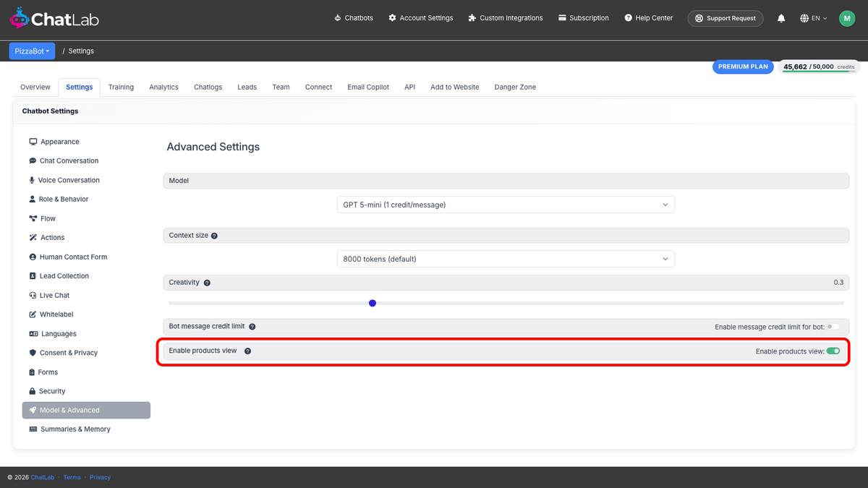Click the Live Chat headset icon

click(x=33, y=295)
